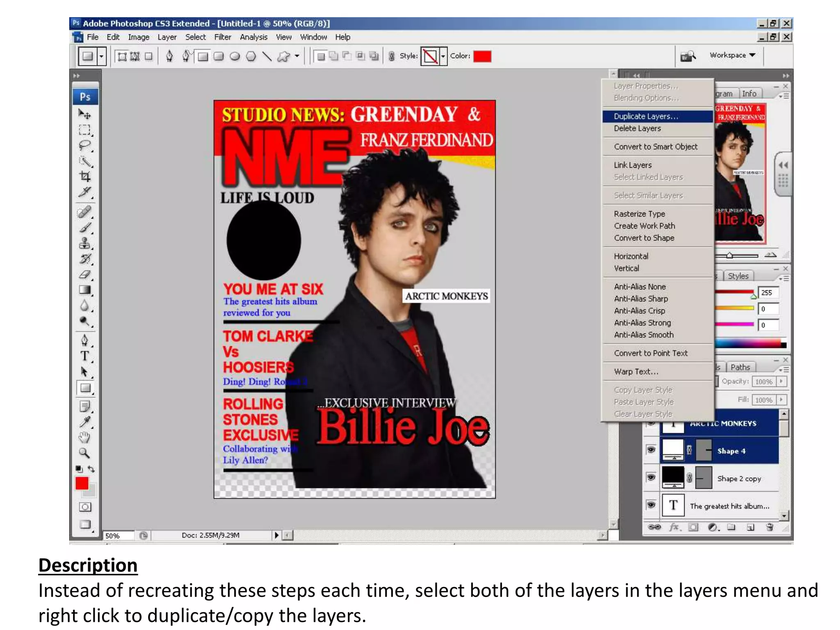
Task: Select the Slice tool
Action: (85, 192)
